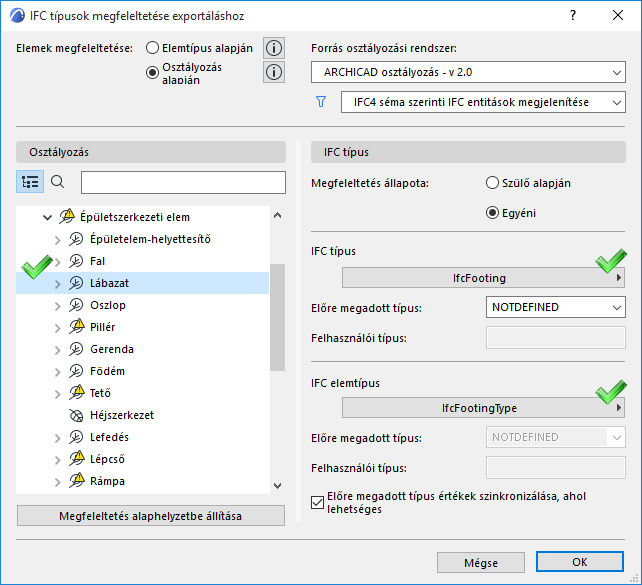The height and width of the screenshot is (585, 642).
Task: Select the Lépcső tree item
Action: pyautogui.click(x=108, y=459)
